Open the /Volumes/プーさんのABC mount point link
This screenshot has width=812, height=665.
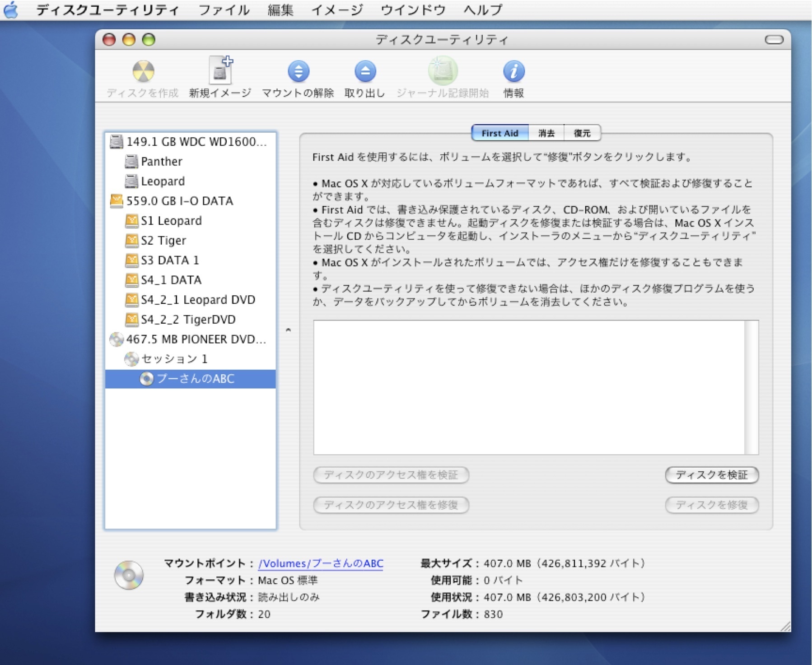tap(321, 563)
